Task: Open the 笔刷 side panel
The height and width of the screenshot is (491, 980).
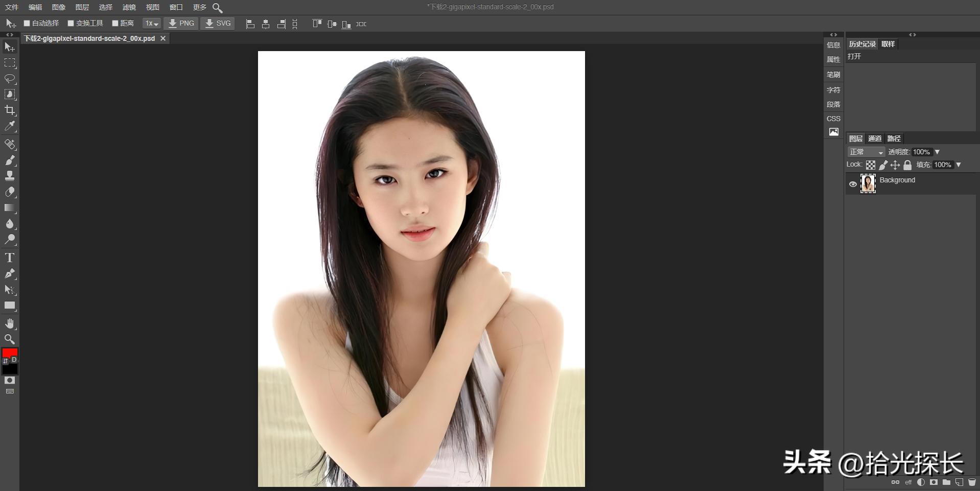Action: [x=834, y=75]
